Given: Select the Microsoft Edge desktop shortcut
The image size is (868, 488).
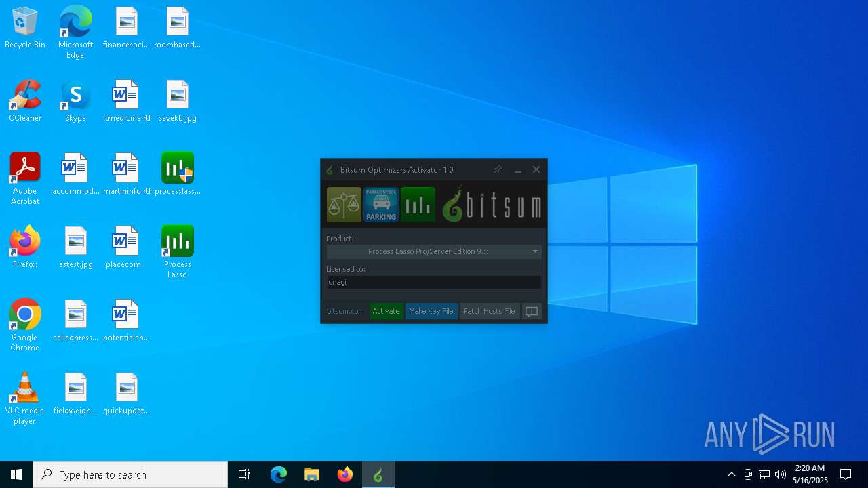Looking at the screenshot, I should 75,33.
